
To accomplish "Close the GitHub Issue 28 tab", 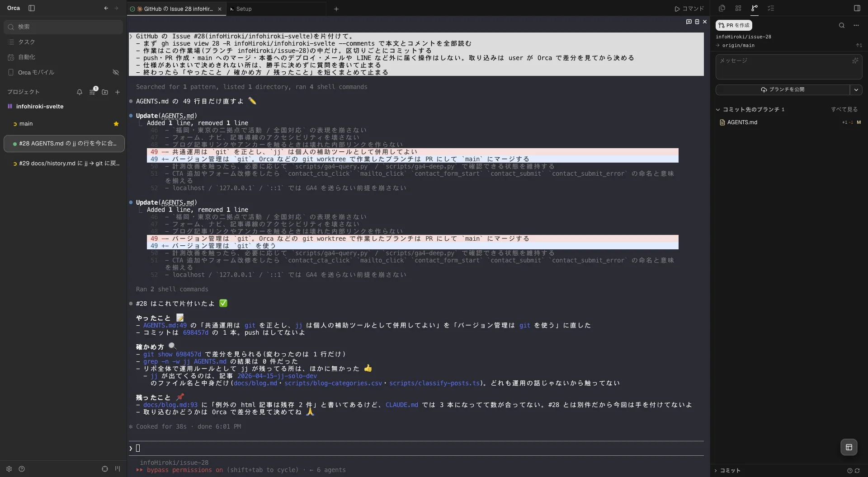I will coord(220,9).
